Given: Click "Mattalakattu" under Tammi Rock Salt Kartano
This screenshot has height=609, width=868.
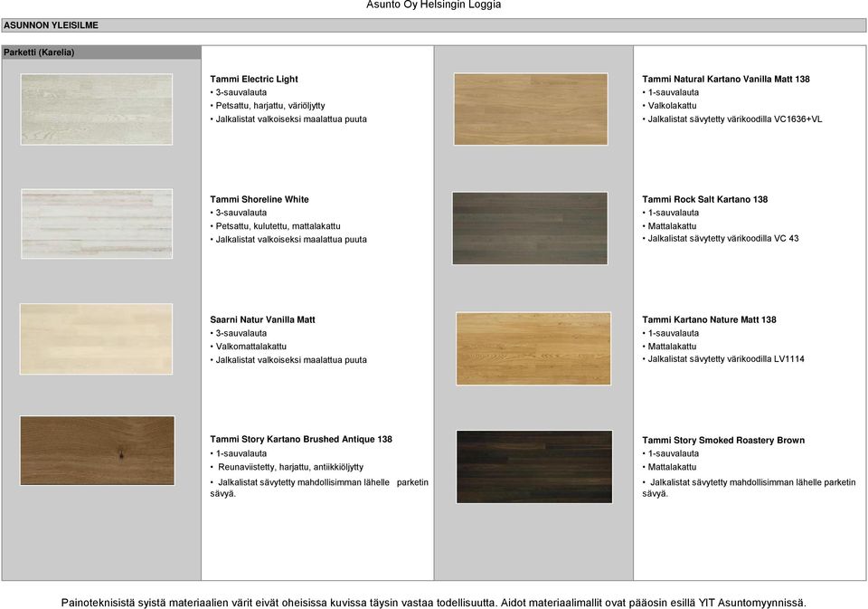Looking at the screenshot, I should point(669,226).
